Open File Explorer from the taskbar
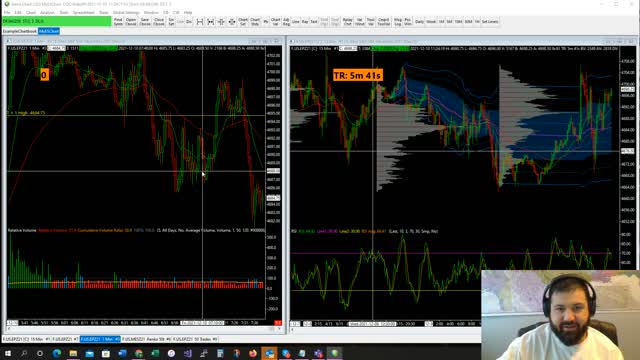The width and height of the screenshot is (640, 360). click(x=73, y=353)
